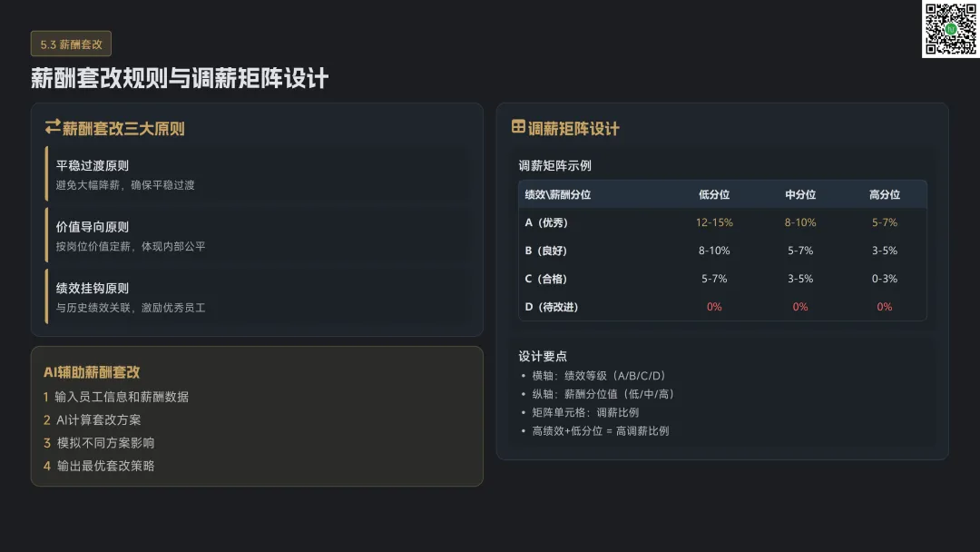
Task: Open the 绩效挂钩原则 principle card
Action: click(259, 298)
